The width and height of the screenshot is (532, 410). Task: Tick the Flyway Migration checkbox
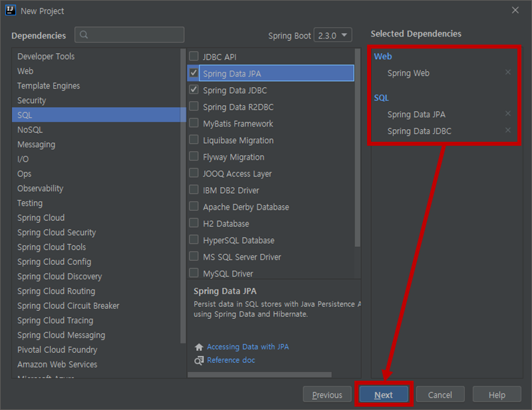[x=194, y=156]
